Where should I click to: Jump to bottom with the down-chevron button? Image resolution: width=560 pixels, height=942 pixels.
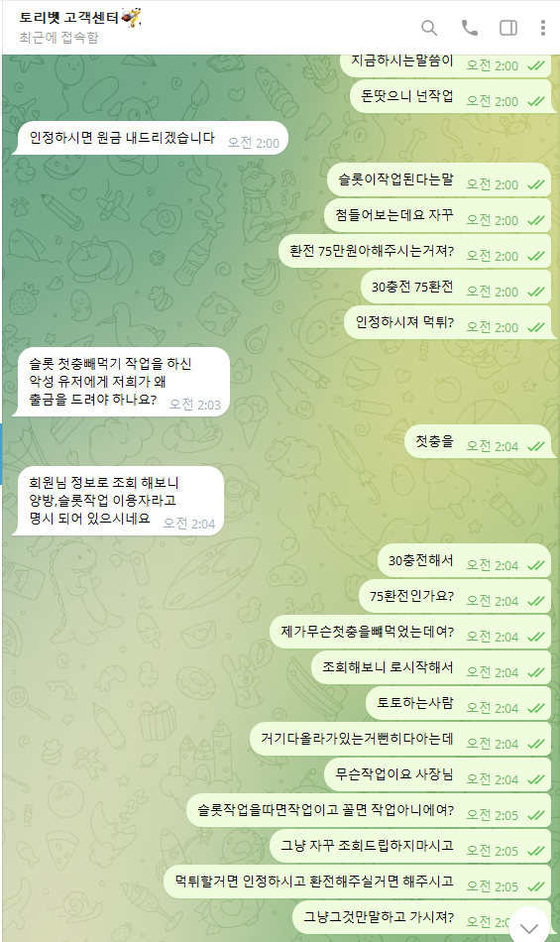coord(529,927)
